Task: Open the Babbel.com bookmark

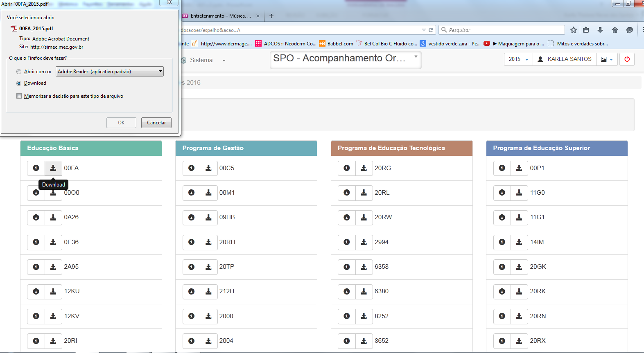Action: coord(336,43)
